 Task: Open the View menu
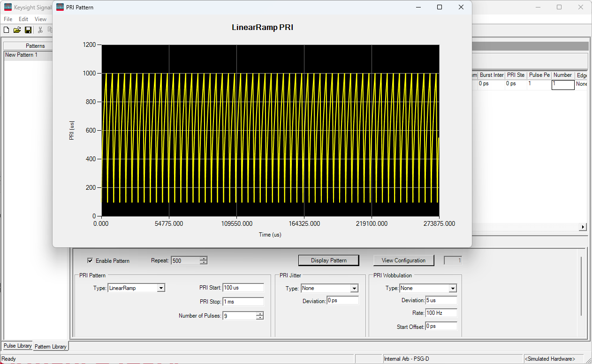[x=40, y=19]
